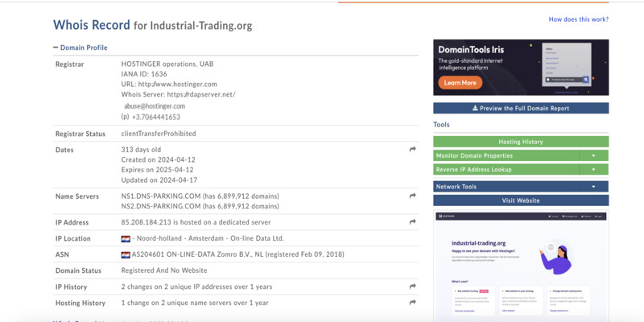Viewport: 644px width, 322px height.
Task: Click the phone number +3.7064441653
Action: (156, 117)
